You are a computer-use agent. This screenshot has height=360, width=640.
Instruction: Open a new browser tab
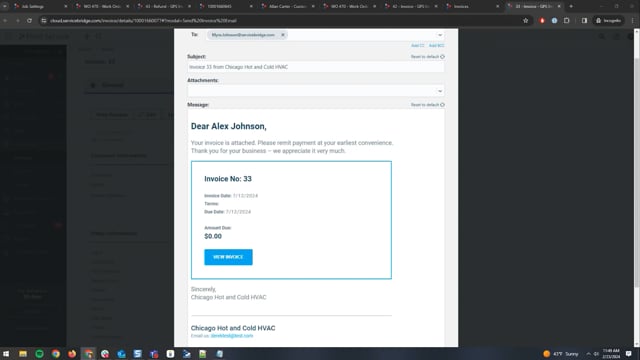571,7
